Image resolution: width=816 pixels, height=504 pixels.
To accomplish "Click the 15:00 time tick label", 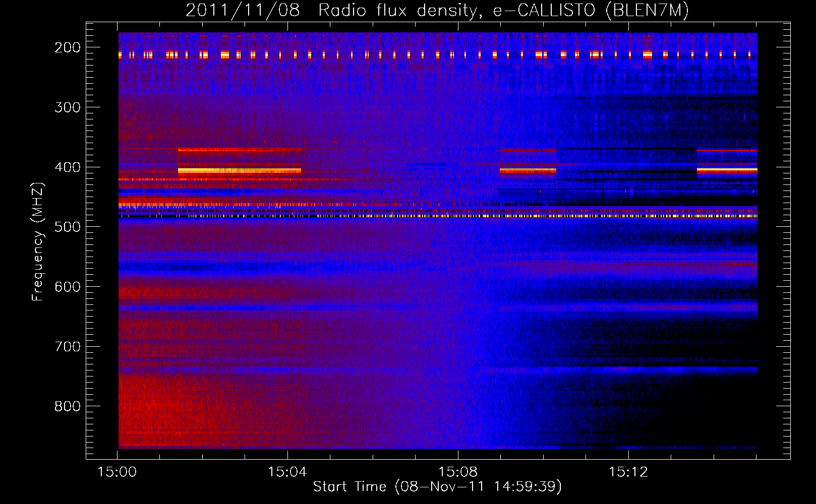I will coord(118,472).
